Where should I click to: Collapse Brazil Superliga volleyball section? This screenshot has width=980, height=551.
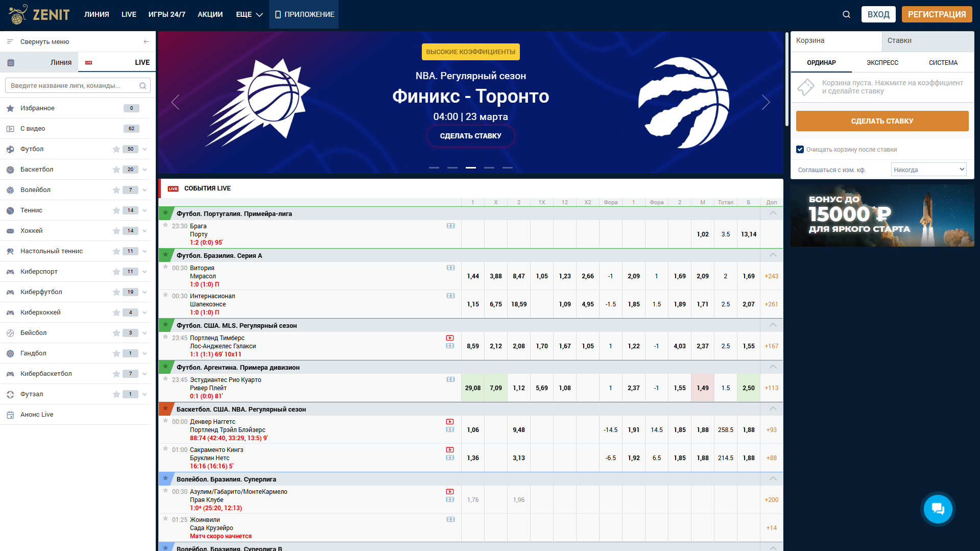pos(773,479)
